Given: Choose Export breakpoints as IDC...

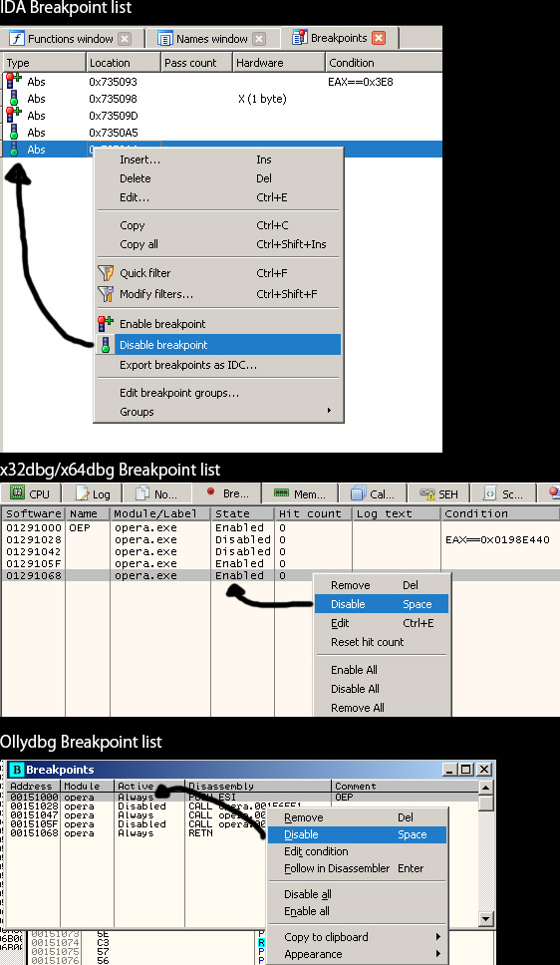Looking at the screenshot, I should (218, 365).
